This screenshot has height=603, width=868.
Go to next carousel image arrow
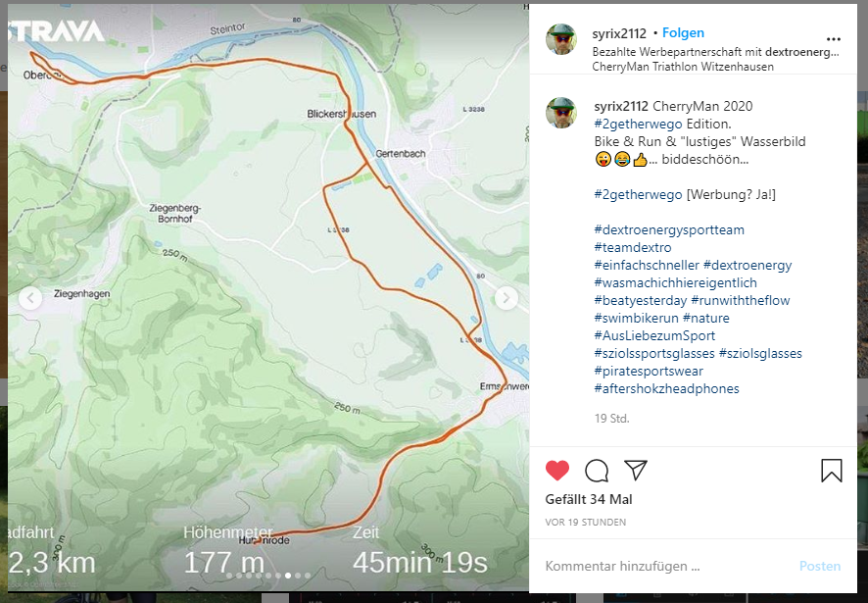pos(506,298)
